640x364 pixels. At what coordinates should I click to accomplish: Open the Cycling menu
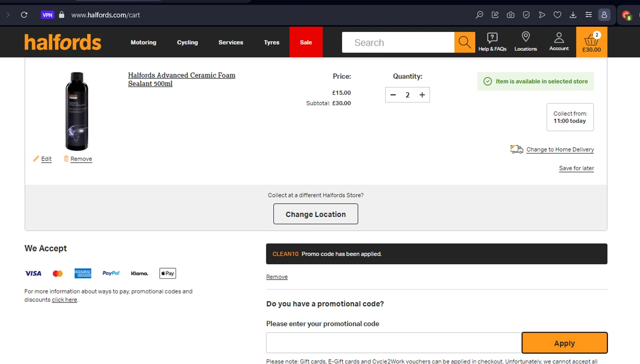click(187, 42)
